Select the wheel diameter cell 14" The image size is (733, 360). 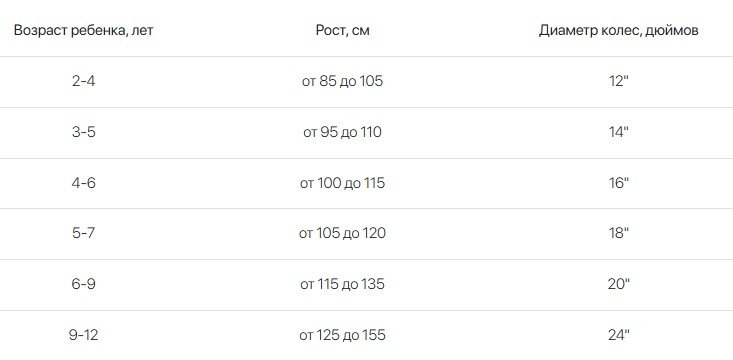coord(619,132)
